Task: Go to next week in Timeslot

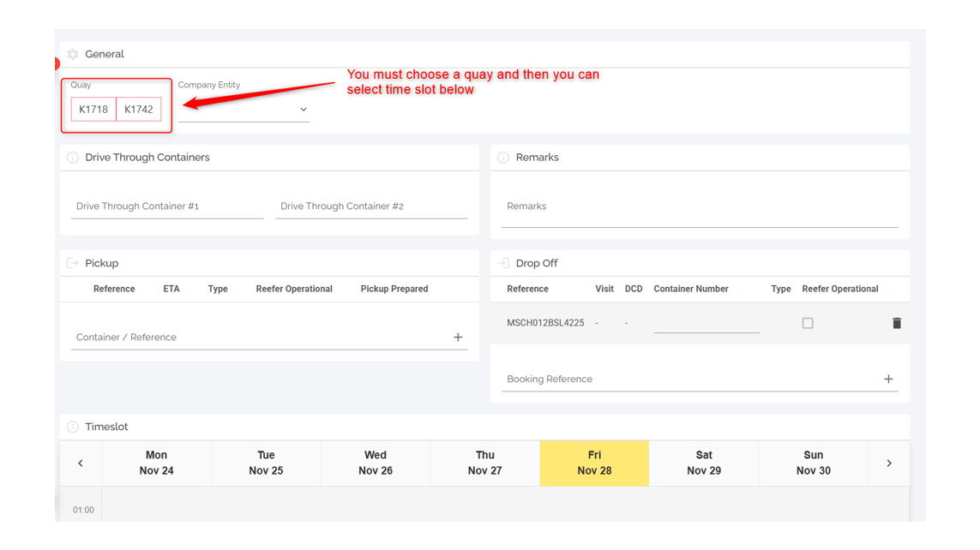Action: pos(889,463)
